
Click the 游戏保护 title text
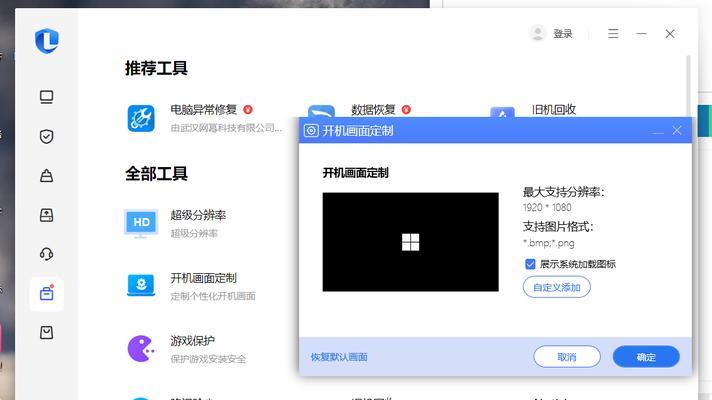(x=193, y=341)
